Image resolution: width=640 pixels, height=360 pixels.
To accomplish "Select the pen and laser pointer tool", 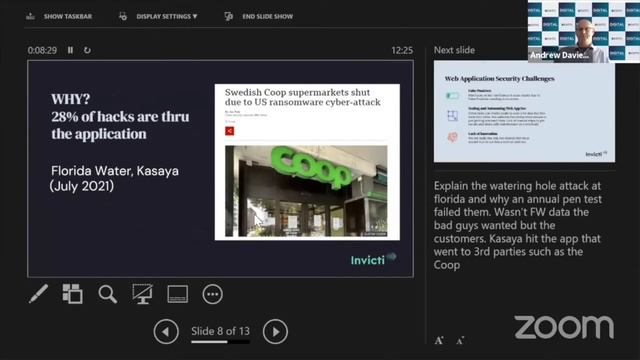I will 38,294.
